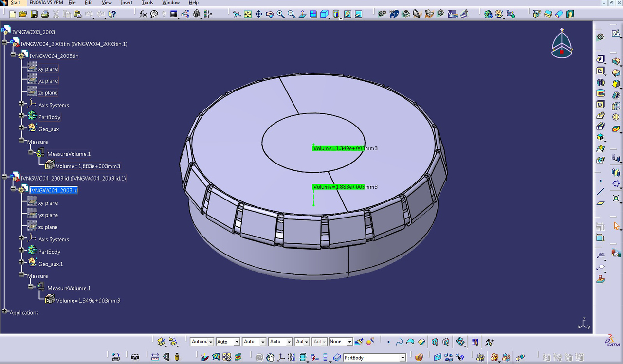The height and width of the screenshot is (364, 623).
Task: Click the Shading render style cylinder icon
Action: (x=336, y=14)
